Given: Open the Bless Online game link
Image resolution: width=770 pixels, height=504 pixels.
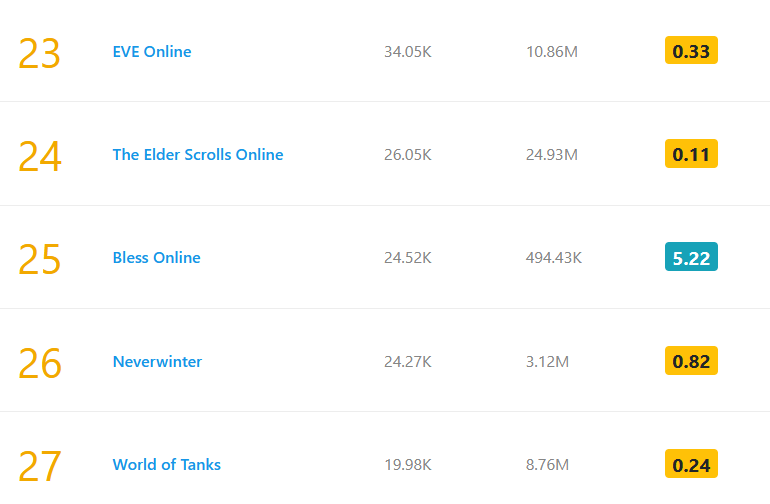Looking at the screenshot, I should tap(157, 257).
